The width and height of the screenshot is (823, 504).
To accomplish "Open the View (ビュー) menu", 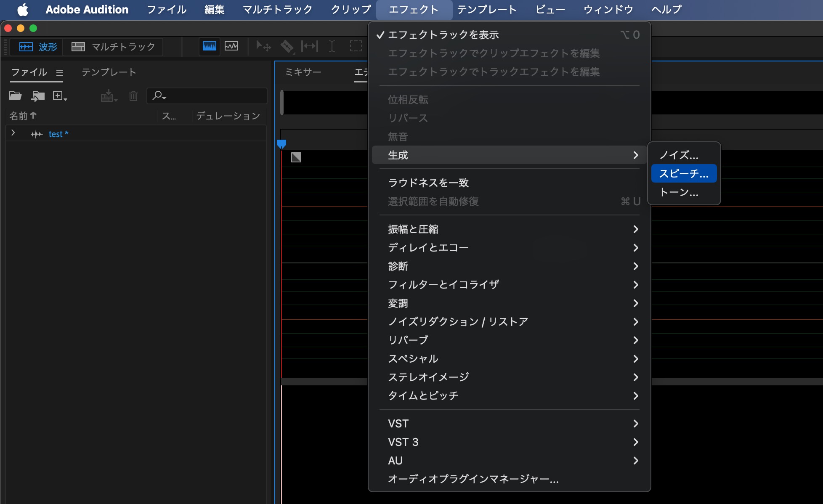I will pos(550,9).
